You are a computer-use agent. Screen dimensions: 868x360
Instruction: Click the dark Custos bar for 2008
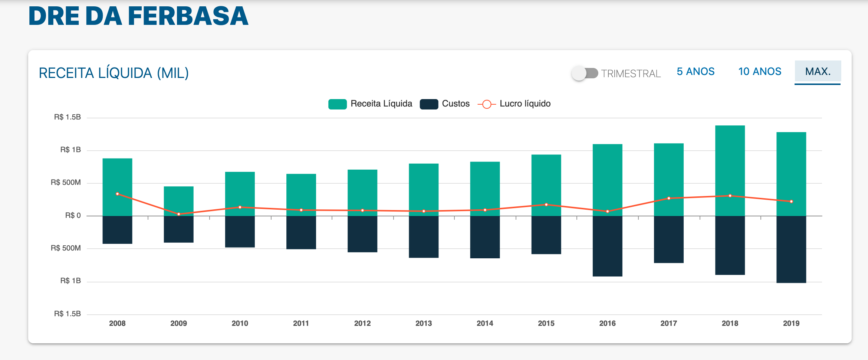coord(118,230)
